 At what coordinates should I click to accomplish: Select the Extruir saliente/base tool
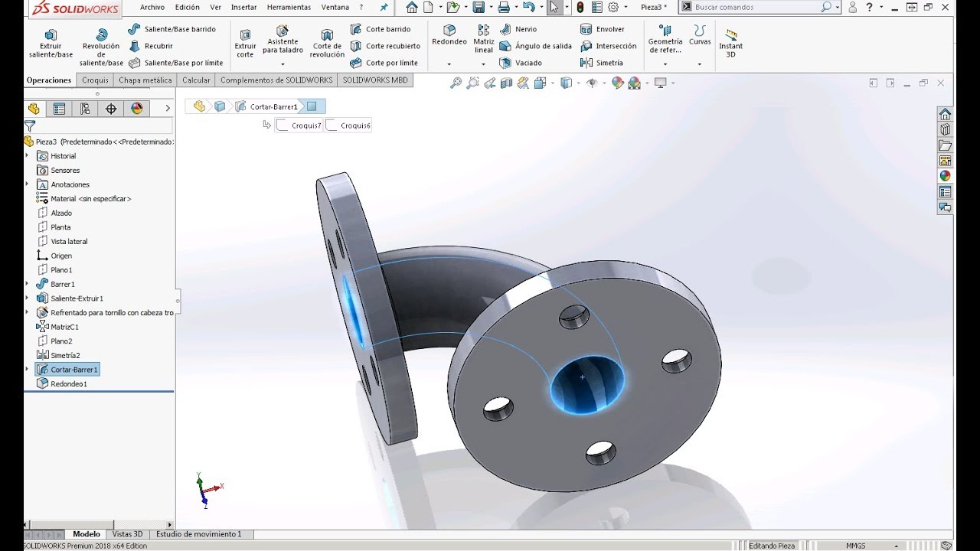tap(51, 44)
